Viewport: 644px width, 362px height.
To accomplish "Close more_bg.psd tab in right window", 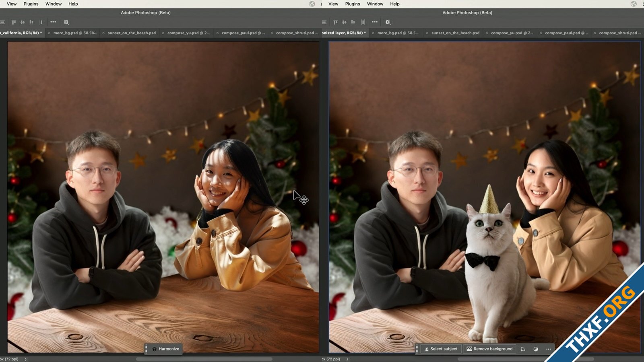I will click(373, 33).
